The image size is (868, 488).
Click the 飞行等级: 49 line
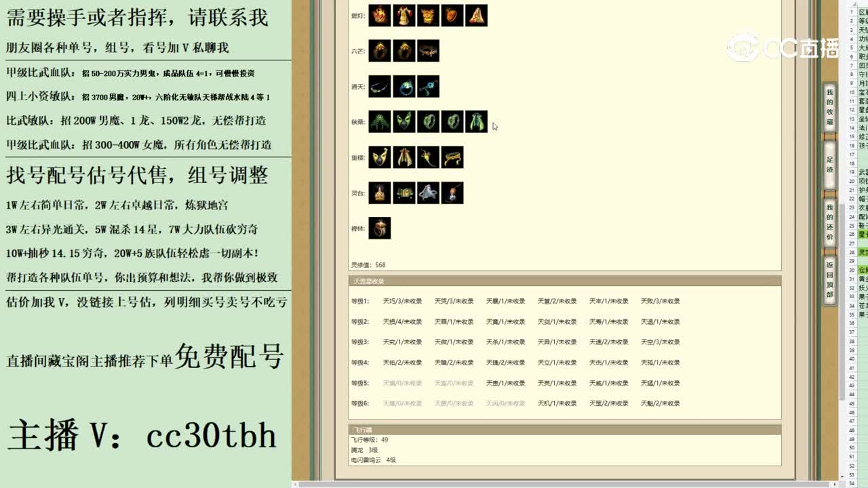370,440
